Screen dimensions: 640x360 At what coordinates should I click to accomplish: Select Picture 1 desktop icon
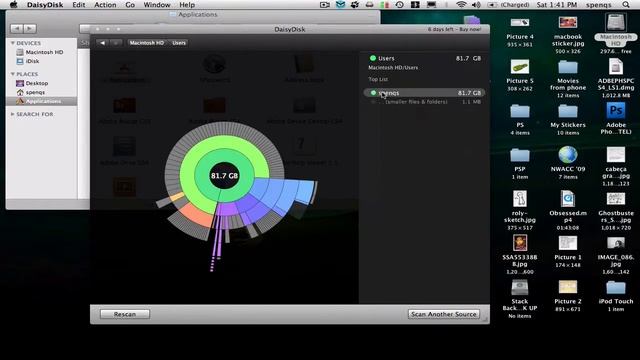pyautogui.click(x=568, y=243)
